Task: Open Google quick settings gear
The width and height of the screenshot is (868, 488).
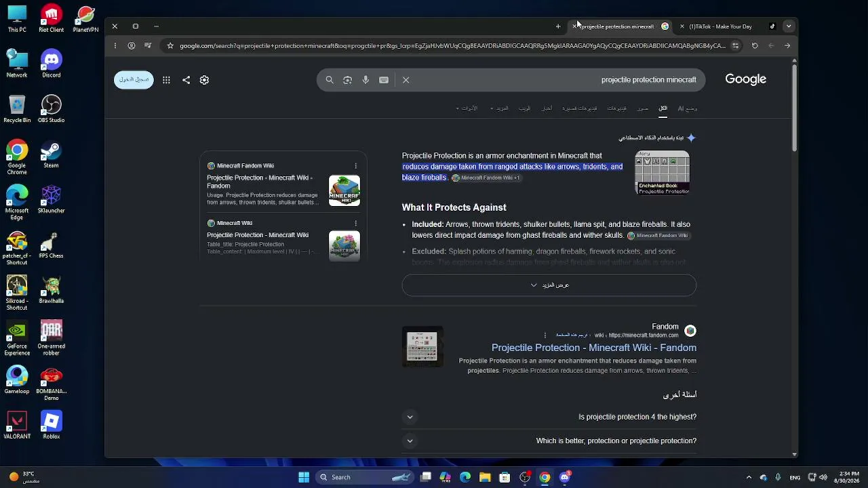Action: pos(204,80)
